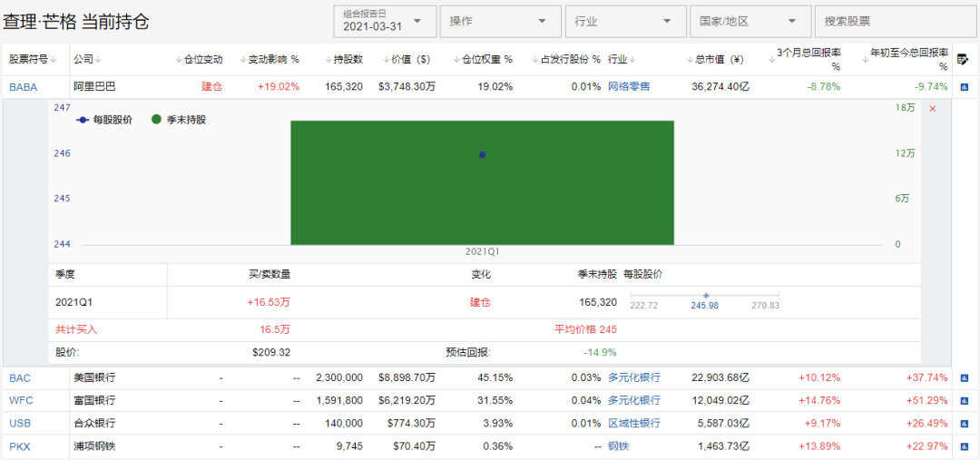Click the -14.9% estimated return value

(x=600, y=353)
